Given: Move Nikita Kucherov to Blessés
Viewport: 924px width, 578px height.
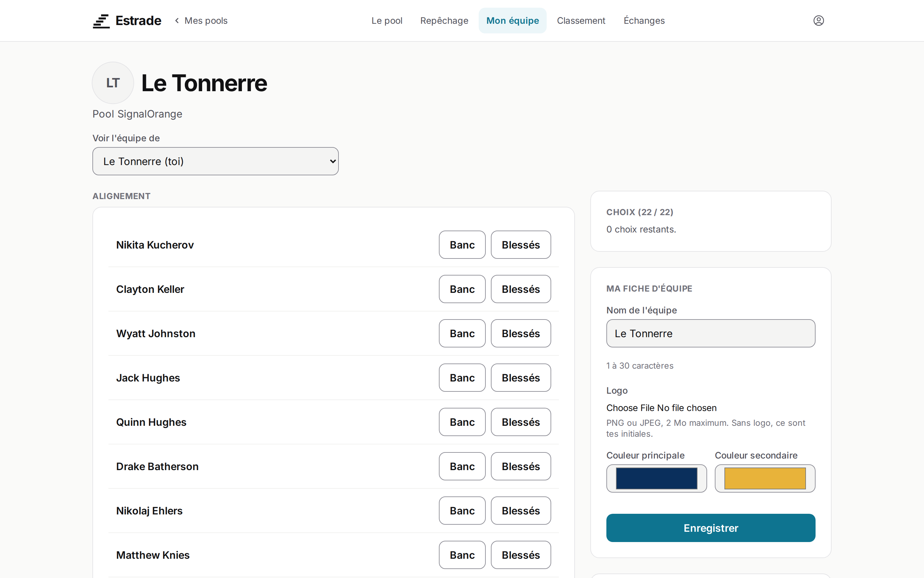Looking at the screenshot, I should click(x=520, y=245).
